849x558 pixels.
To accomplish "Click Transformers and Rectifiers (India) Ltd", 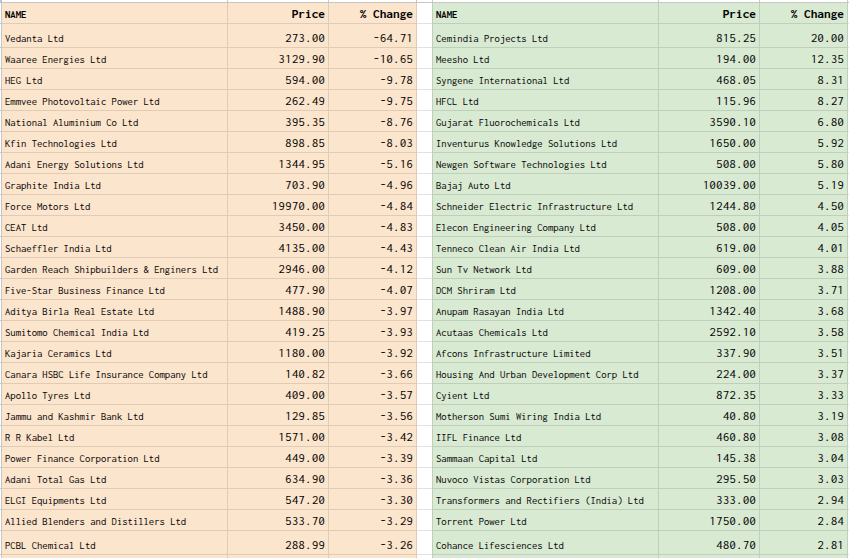I will [545, 501].
